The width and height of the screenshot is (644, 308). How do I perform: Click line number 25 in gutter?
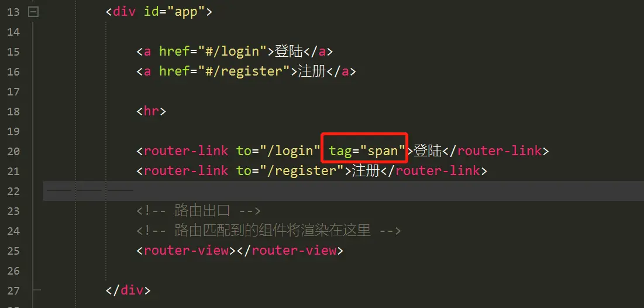tap(13, 251)
